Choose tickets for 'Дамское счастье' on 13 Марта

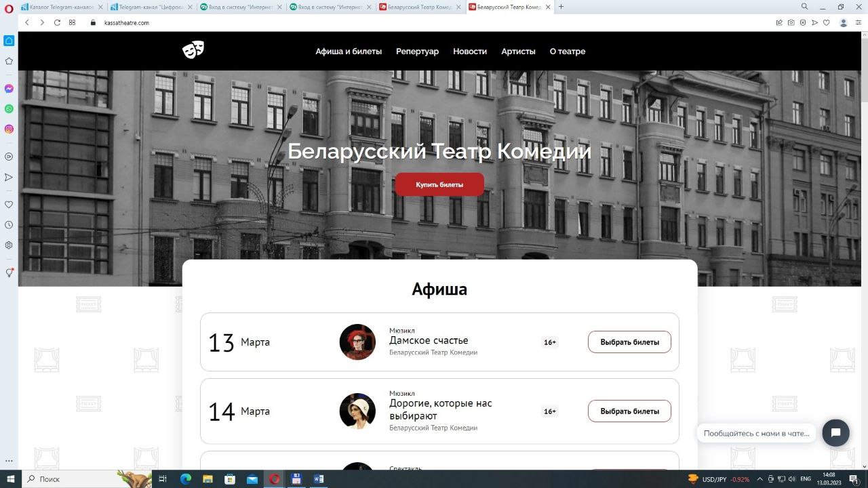click(x=629, y=342)
